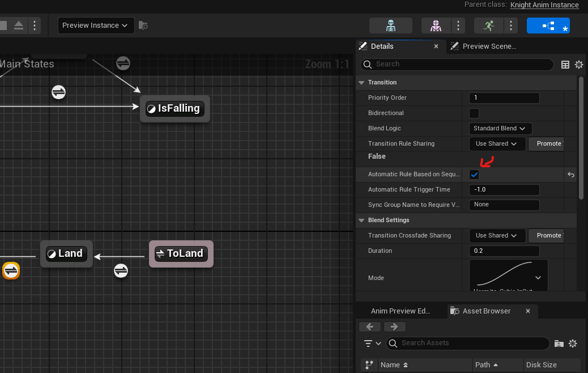Click Promote button for Crossfade Sharing
The height and width of the screenshot is (373, 588).
[x=546, y=236]
